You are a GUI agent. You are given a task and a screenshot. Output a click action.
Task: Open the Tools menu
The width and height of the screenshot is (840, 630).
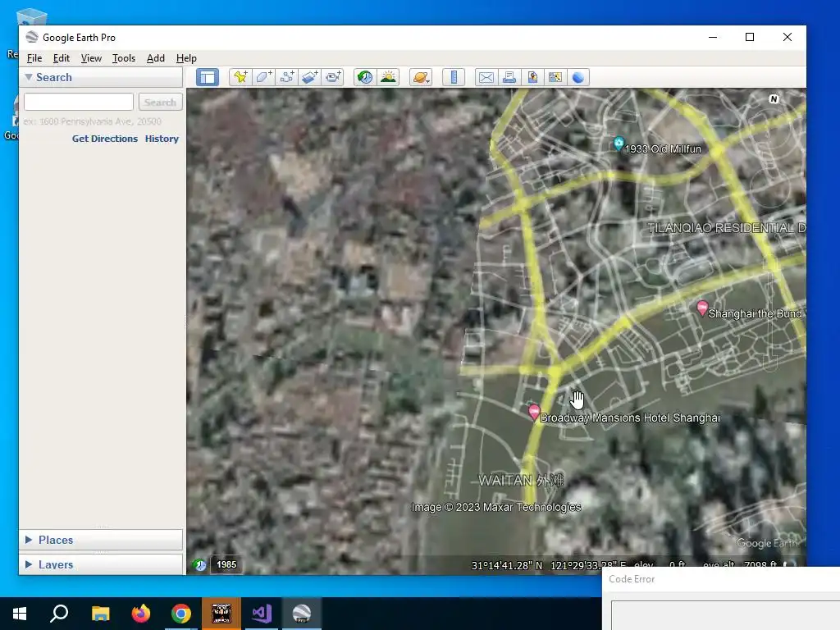tap(124, 58)
